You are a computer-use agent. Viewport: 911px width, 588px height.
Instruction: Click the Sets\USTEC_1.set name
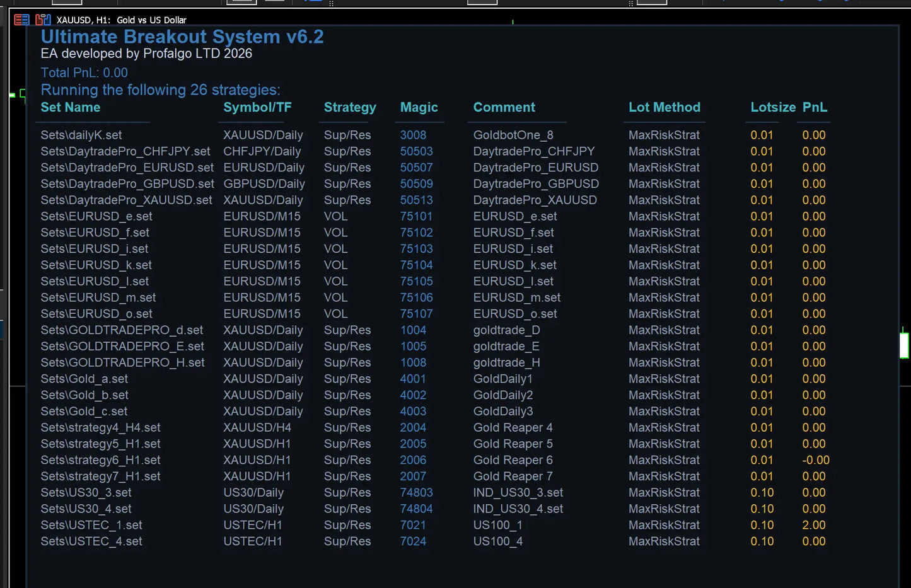(91, 525)
